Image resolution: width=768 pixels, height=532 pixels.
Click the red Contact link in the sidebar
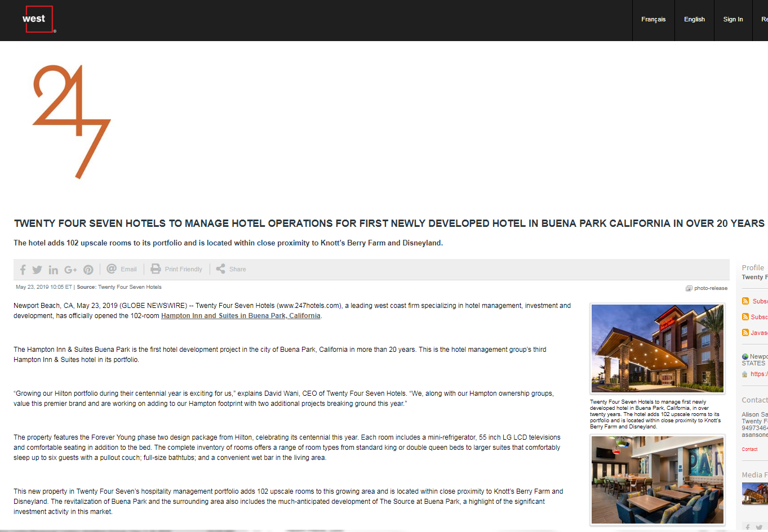click(749, 449)
